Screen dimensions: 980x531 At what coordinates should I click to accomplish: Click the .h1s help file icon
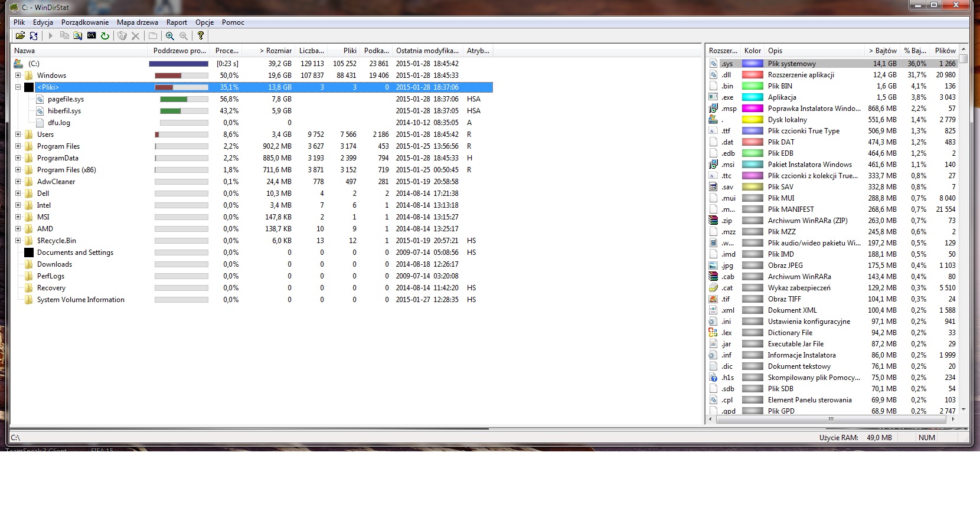tap(713, 378)
